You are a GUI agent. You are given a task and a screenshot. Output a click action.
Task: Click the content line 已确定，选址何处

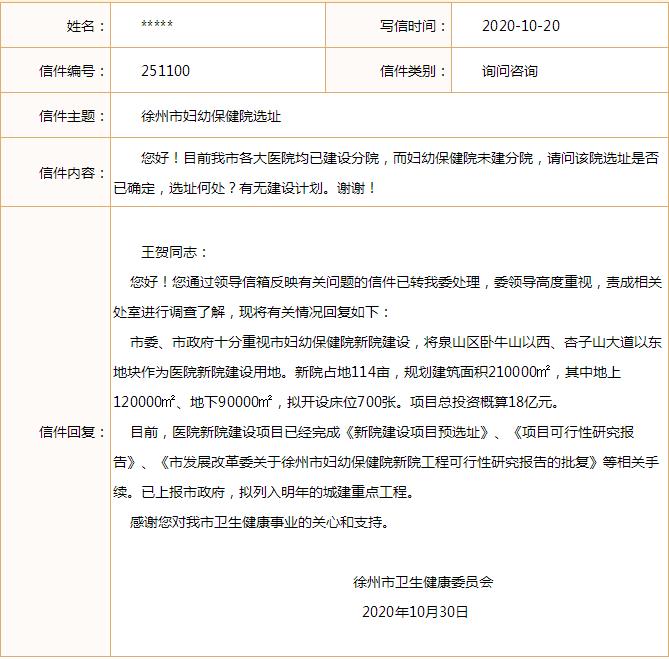pyautogui.click(x=244, y=188)
